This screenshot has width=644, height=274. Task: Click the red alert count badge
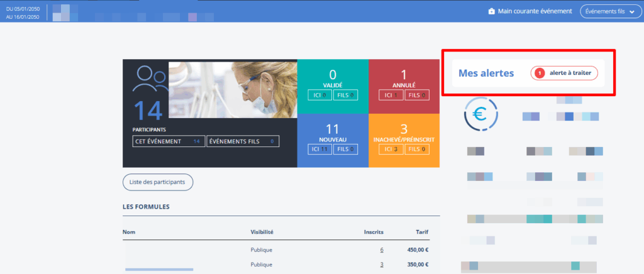tap(540, 74)
